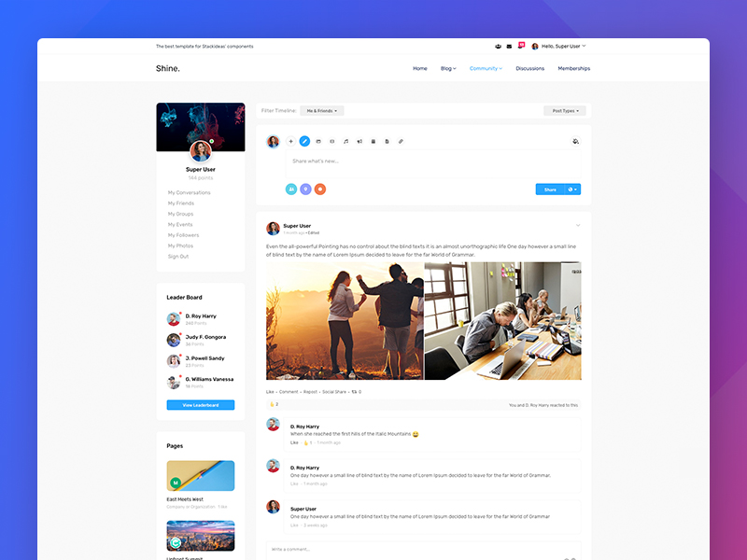Click the megaphone icon in composer toolbar

[359, 141]
